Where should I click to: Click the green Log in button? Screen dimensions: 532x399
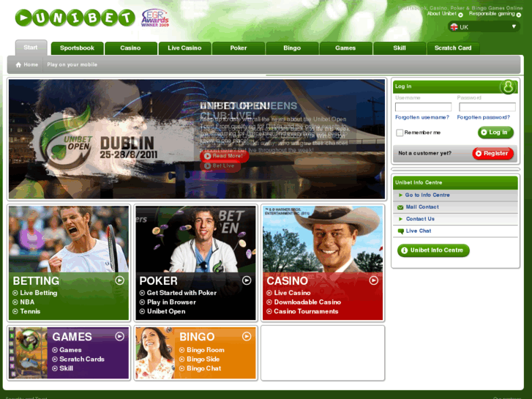[495, 133]
